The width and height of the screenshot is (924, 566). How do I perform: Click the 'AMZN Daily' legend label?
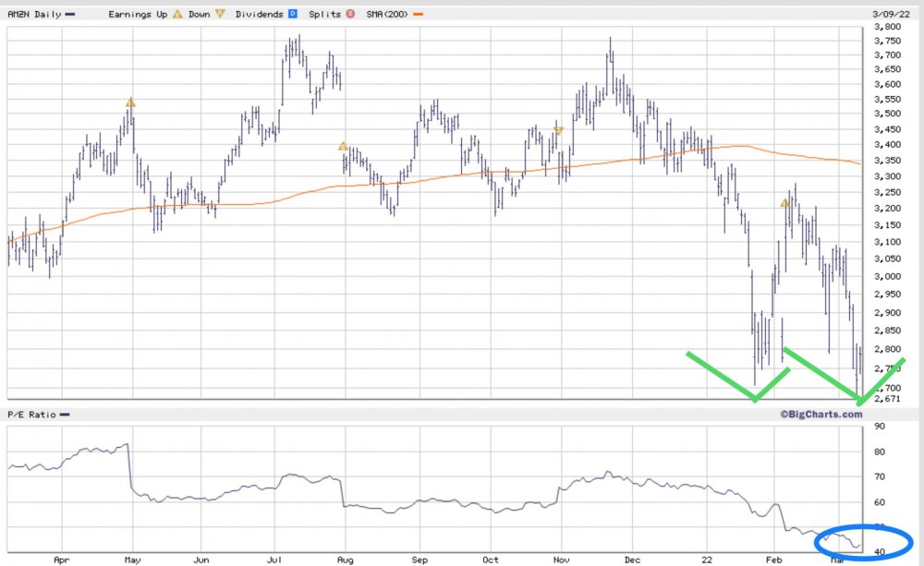point(34,14)
